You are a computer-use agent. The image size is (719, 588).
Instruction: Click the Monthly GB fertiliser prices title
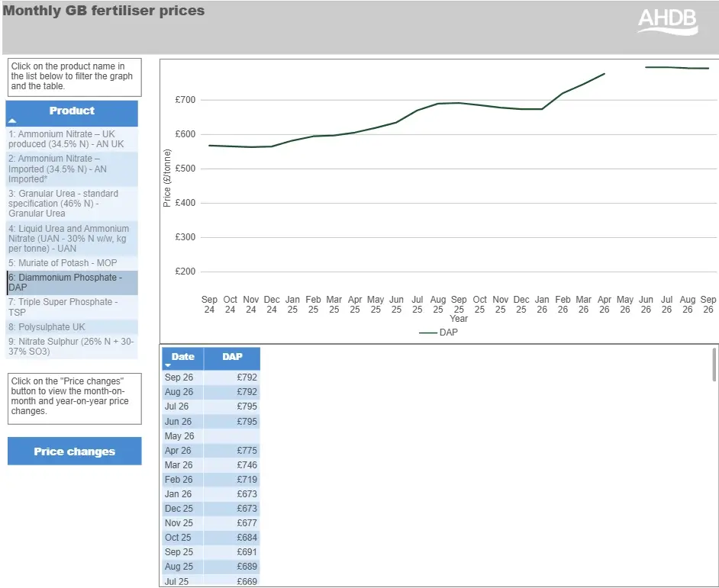pyautogui.click(x=104, y=11)
